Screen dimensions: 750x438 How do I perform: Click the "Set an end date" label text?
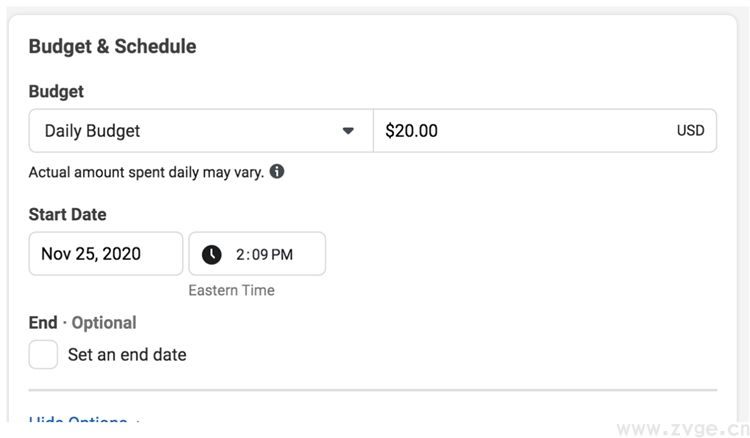point(127,354)
